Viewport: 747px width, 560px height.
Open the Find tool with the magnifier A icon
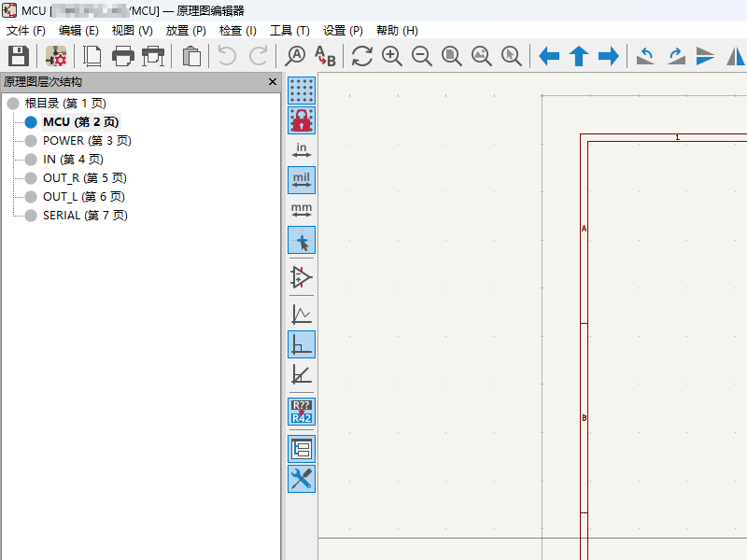point(295,56)
